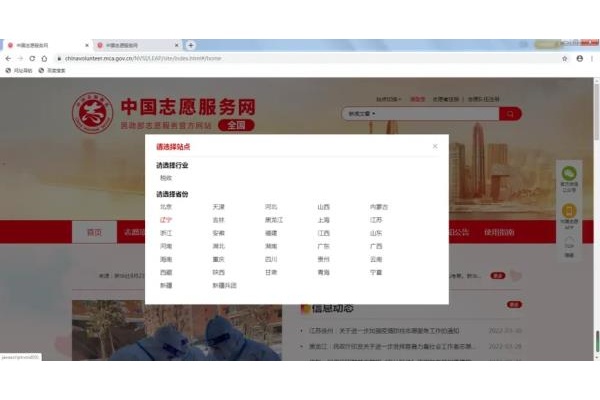Select 新疆兵团 in the province list
The width and height of the screenshot is (600, 400).
(225, 285)
